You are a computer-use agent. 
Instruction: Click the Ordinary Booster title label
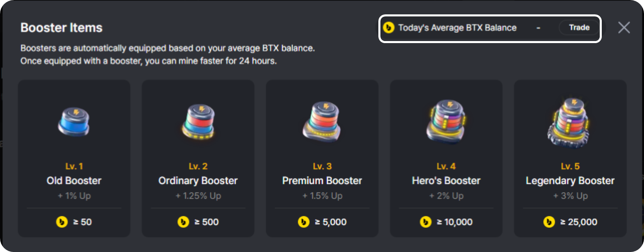[x=198, y=181]
